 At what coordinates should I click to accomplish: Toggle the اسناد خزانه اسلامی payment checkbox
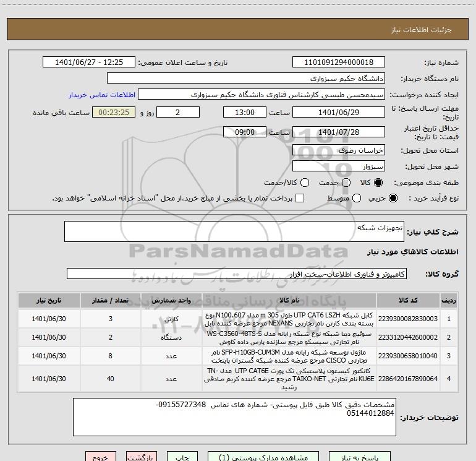pyautogui.click(x=300, y=198)
